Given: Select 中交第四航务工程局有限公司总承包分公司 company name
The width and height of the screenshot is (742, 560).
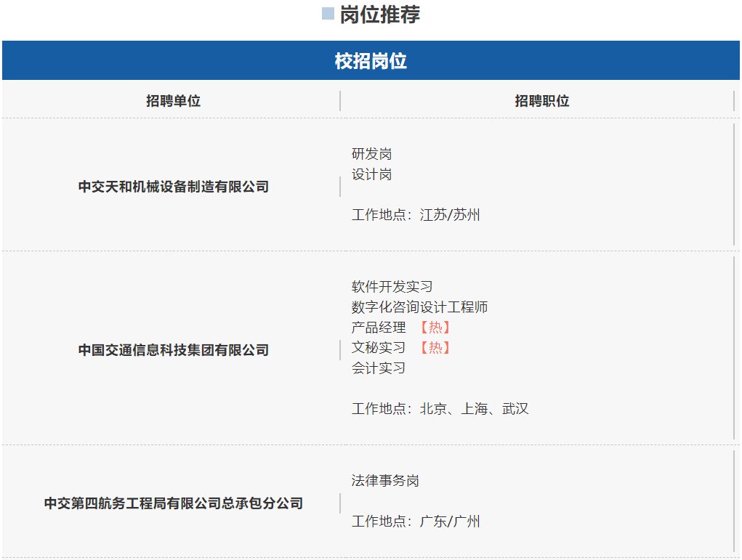Looking at the screenshot, I should click(x=173, y=503).
